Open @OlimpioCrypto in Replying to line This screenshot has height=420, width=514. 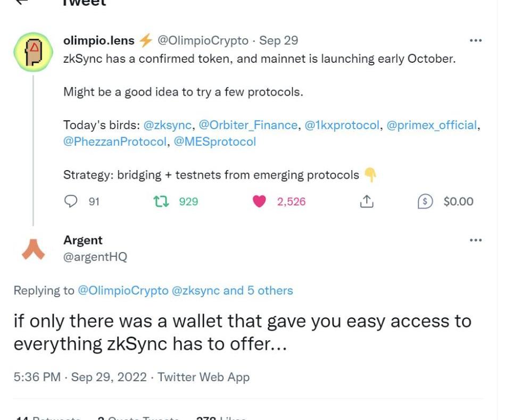pyautogui.click(x=123, y=291)
